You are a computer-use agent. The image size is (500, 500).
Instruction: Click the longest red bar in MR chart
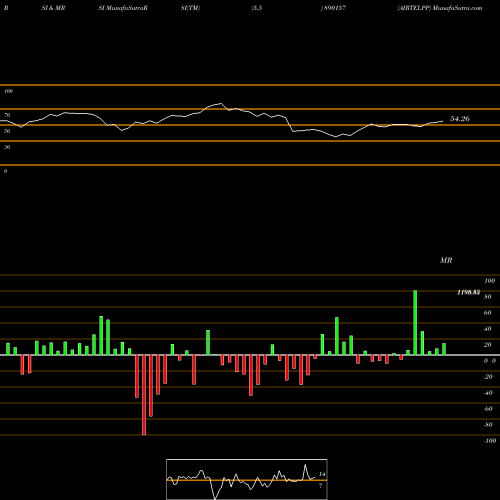(x=144, y=395)
